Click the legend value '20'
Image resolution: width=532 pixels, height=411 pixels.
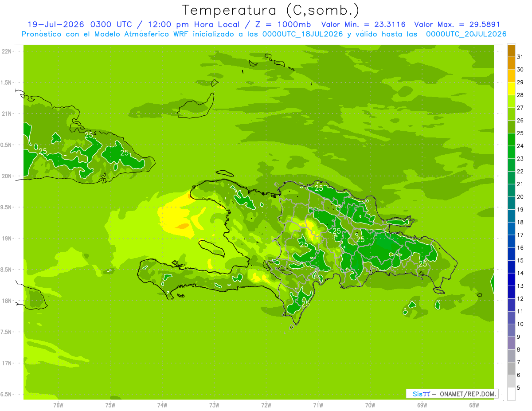520,197
